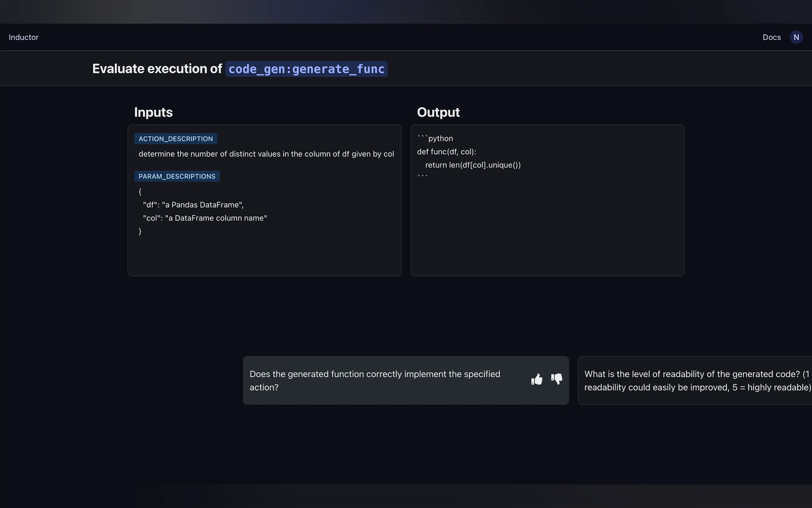Click the ```python opening line in Output
Screen dimensions: 812x508
[435, 139]
